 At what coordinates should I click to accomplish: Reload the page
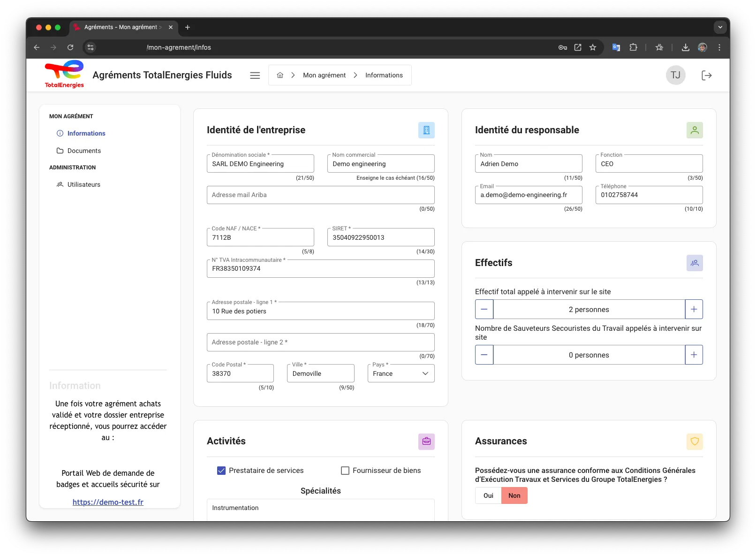(x=70, y=47)
